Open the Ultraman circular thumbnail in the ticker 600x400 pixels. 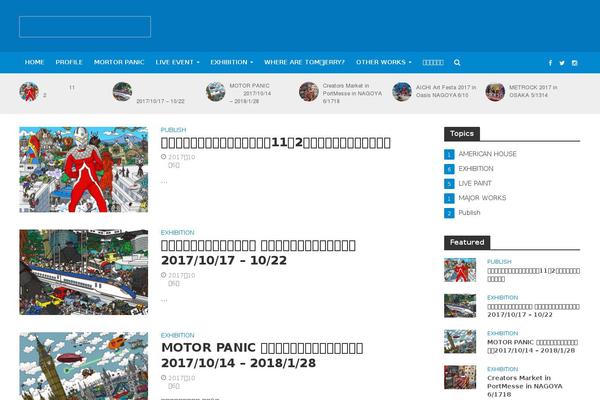tap(29, 92)
